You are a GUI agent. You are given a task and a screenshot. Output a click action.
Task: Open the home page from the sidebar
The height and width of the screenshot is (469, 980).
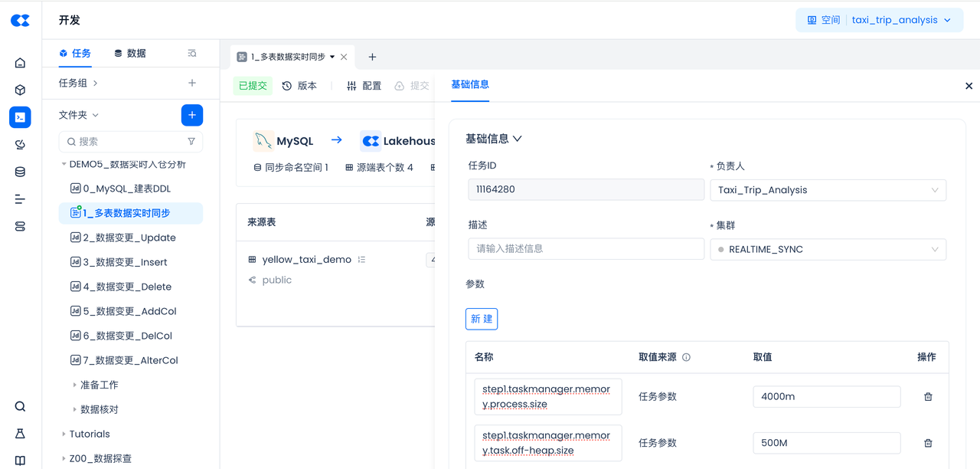point(20,63)
